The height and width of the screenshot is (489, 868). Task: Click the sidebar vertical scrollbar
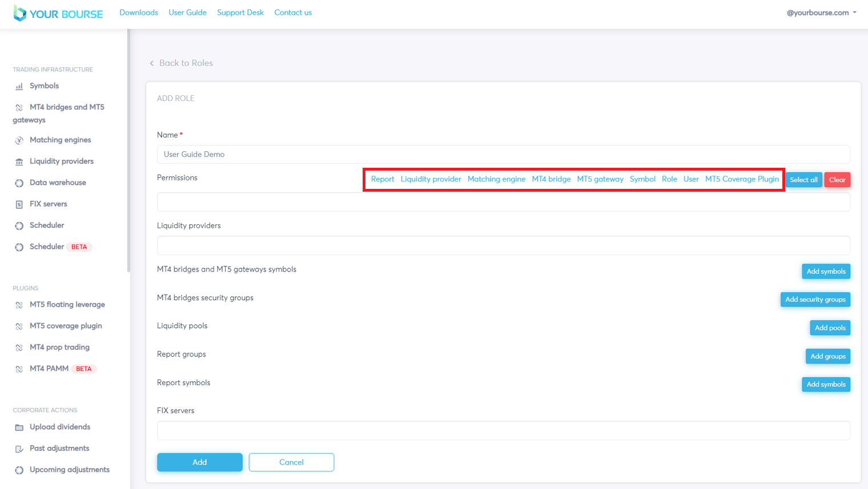[x=128, y=151]
